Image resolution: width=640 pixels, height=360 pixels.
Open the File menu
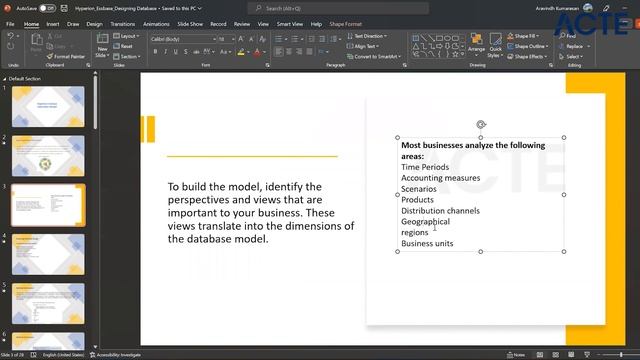point(10,24)
